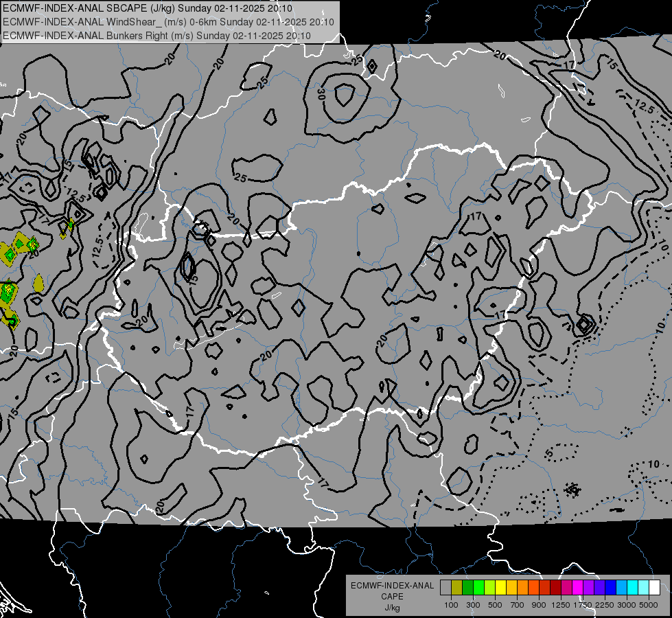Select the dark green legend swatch

click(467, 588)
